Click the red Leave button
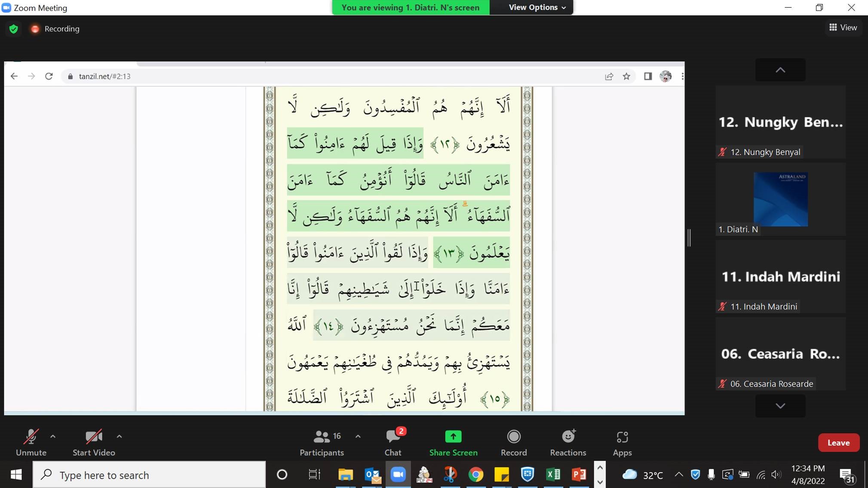Viewport: 868px width, 488px height. 838,442
